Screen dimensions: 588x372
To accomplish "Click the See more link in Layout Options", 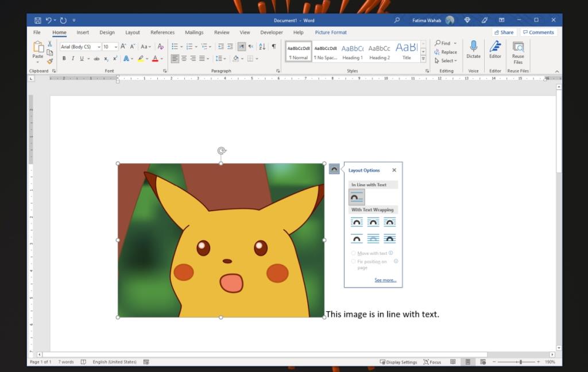I will pyautogui.click(x=385, y=280).
